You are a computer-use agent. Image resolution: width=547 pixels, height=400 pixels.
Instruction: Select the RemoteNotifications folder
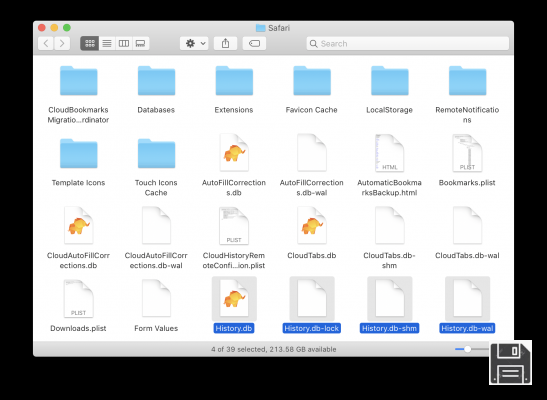pos(467,81)
